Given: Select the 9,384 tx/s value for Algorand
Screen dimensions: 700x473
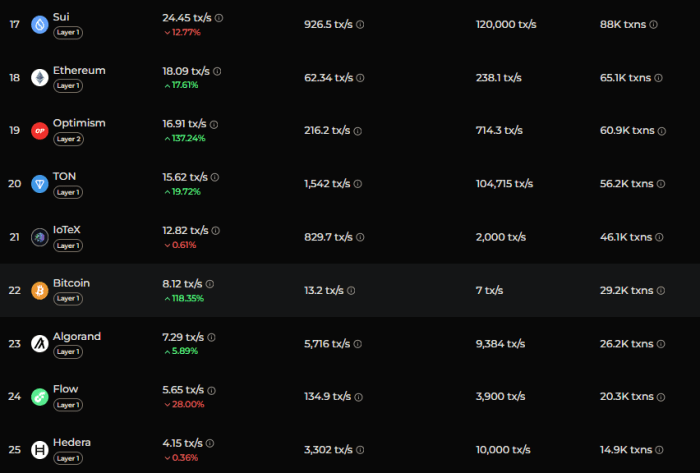Looking at the screenshot, I should [x=500, y=344].
